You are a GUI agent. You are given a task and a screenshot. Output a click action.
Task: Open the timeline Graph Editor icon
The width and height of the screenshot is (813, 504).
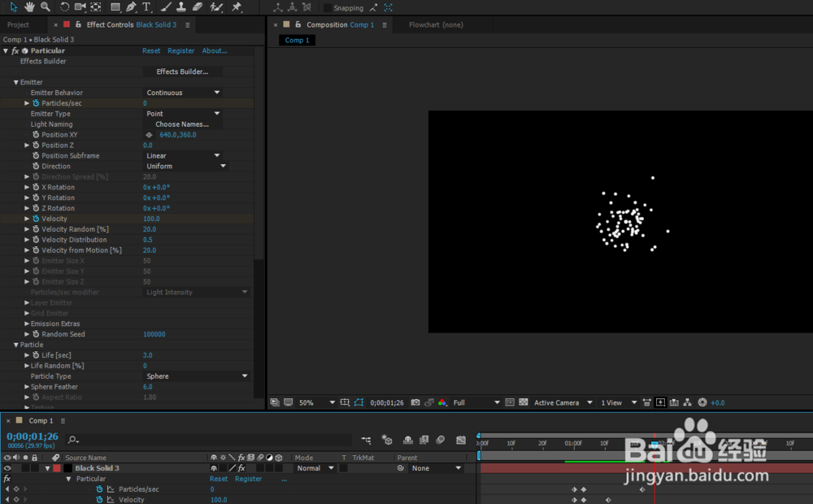[461, 440]
